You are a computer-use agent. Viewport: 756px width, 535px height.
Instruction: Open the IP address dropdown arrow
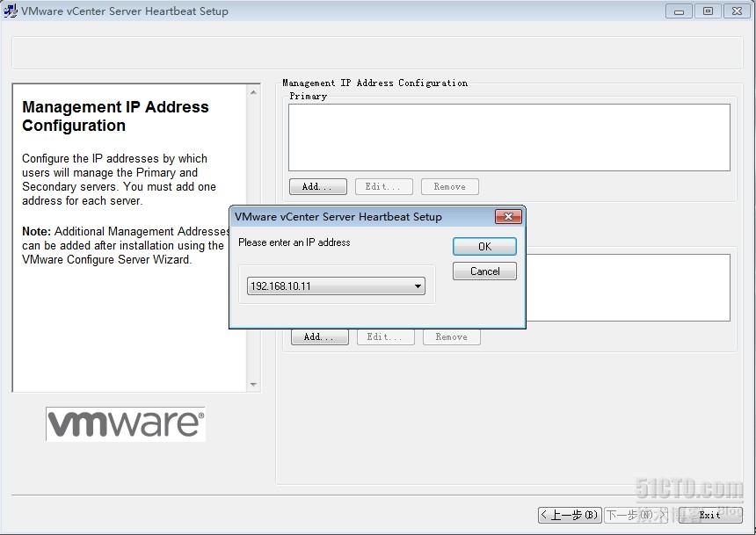(x=418, y=286)
